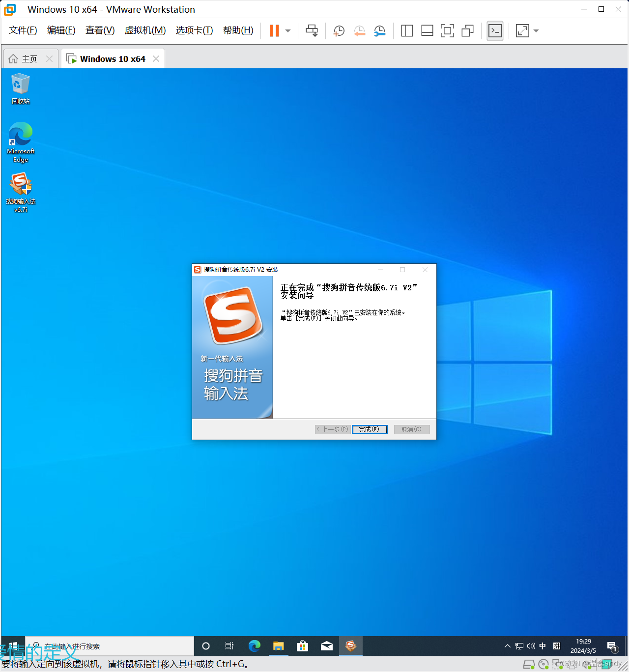Take a snapshot of the VM
629x672 pixels.
pos(339,31)
